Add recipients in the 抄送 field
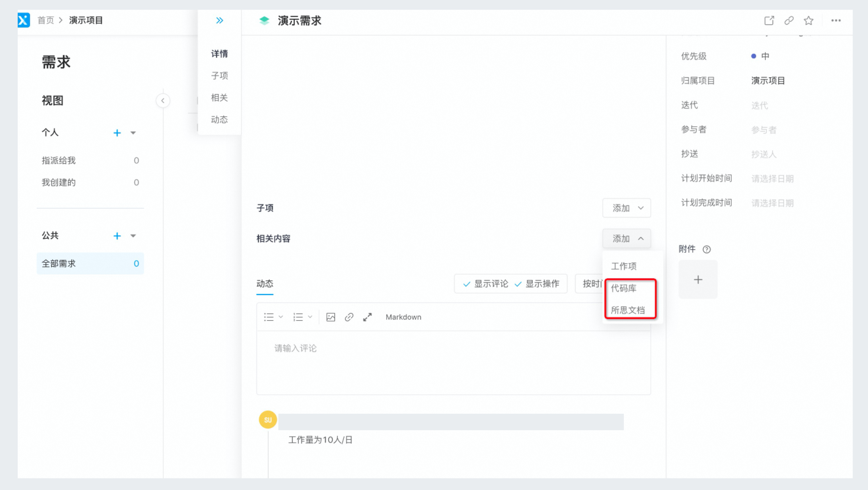Viewport: 868px width, 490px height. (764, 154)
